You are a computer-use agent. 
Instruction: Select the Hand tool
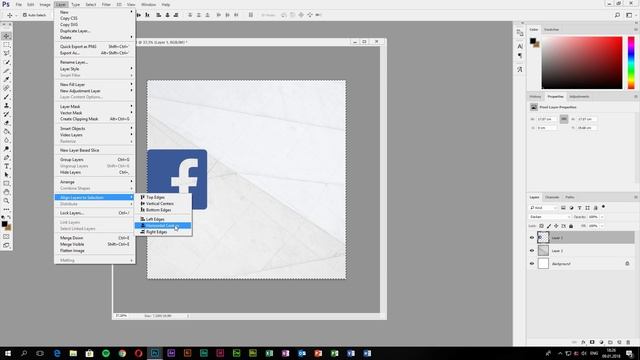[x=7, y=192]
